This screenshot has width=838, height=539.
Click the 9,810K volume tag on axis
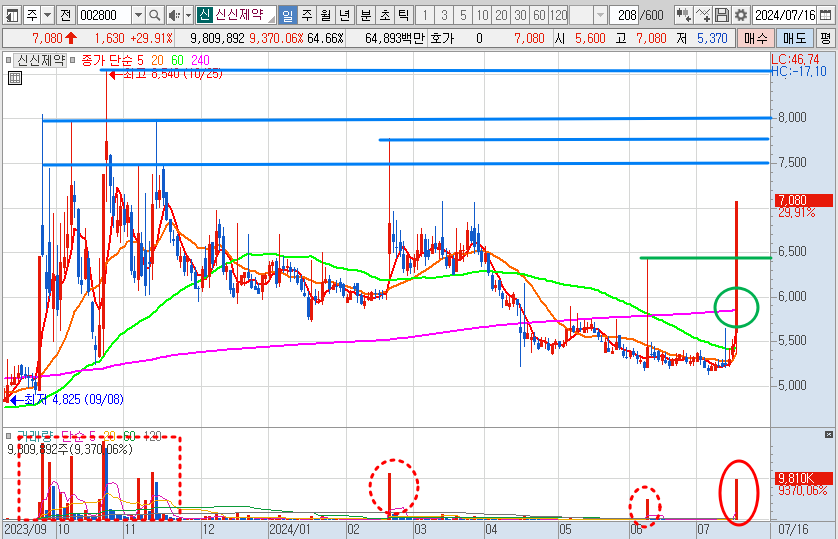(803, 478)
